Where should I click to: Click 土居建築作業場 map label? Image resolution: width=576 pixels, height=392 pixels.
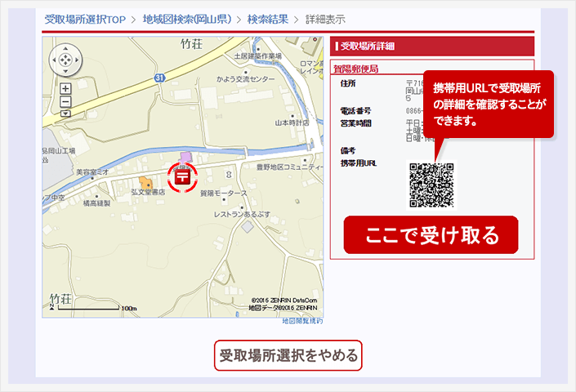click(x=258, y=56)
